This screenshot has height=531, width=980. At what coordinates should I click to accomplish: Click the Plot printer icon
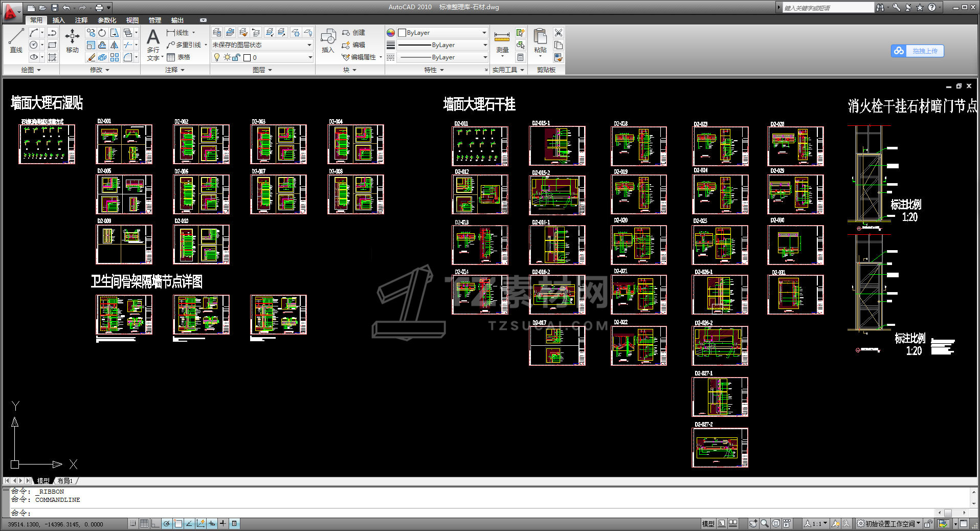(99, 8)
